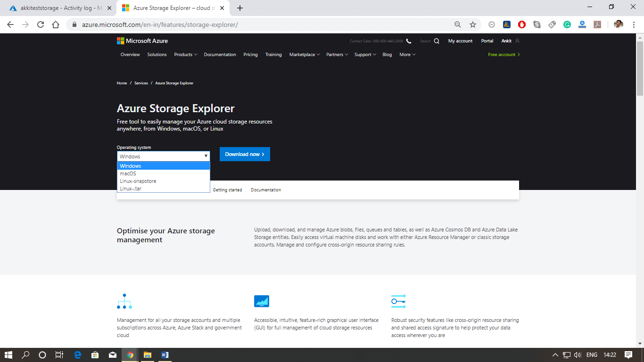Open site search with the magnifier icon
The image size is (644, 362).
pos(437,41)
